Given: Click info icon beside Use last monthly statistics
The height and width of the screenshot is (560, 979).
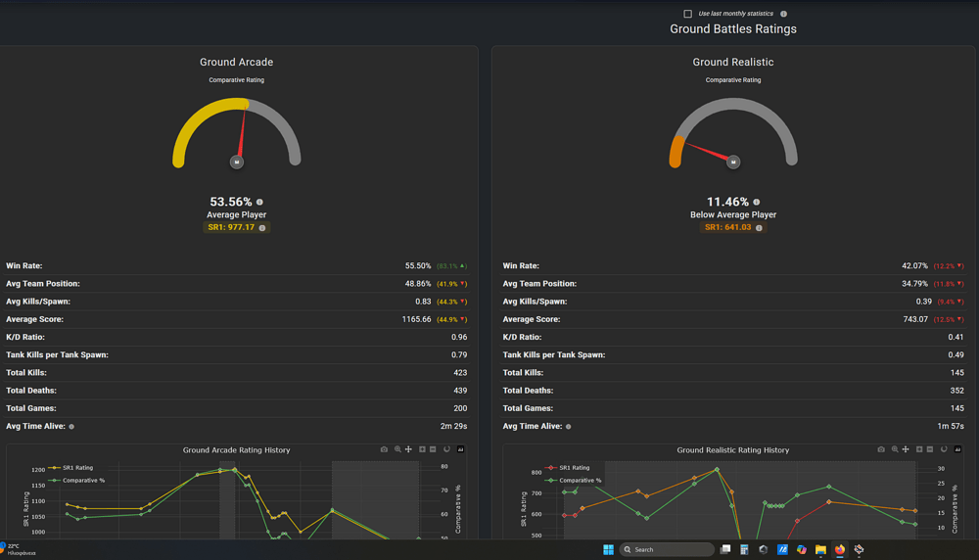Looking at the screenshot, I should pyautogui.click(x=783, y=14).
